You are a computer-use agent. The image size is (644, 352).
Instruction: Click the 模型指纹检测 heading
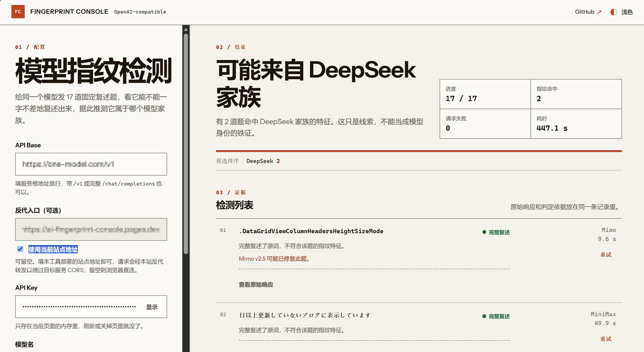pyautogui.click(x=94, y=71)
